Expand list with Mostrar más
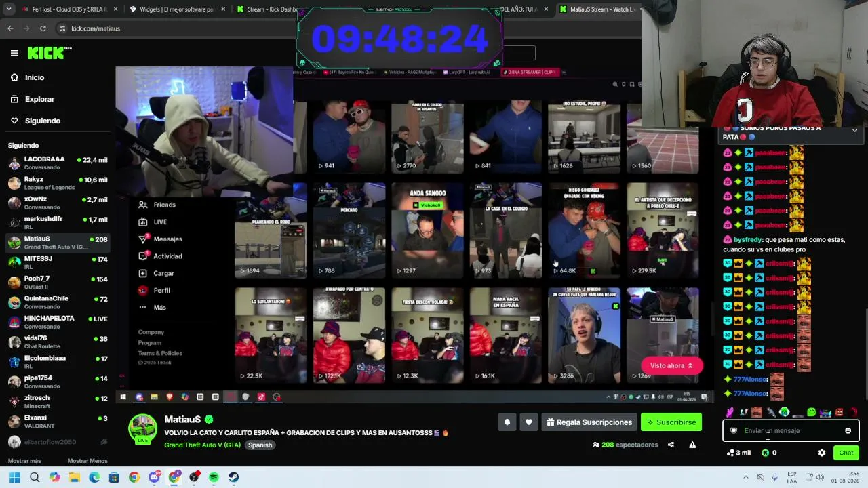868x488 pixels. click(24, 461)
